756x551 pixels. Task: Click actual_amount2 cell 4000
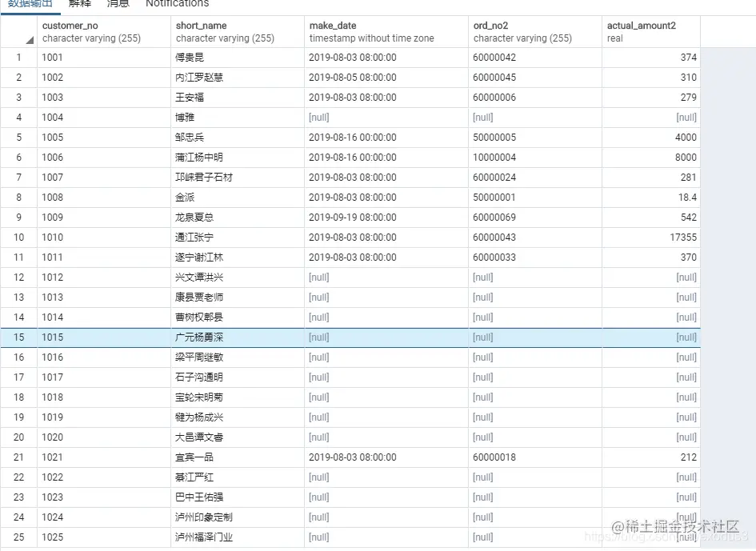(651, 138)
